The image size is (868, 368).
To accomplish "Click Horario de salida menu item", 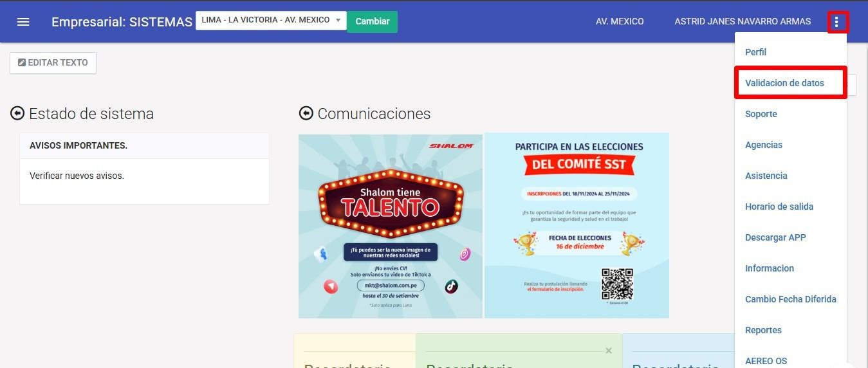I will pyautogui.click(x=779, y=207).
